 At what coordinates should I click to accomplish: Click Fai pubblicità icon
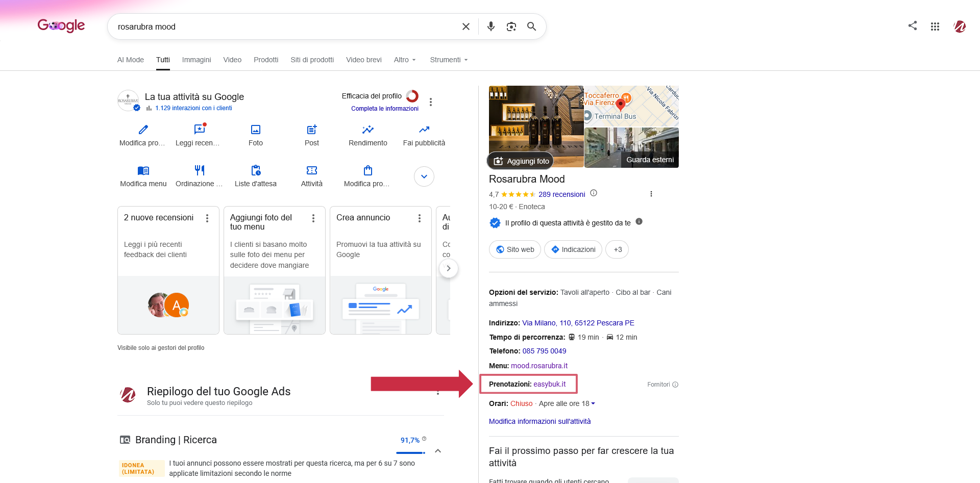point(424,130)
